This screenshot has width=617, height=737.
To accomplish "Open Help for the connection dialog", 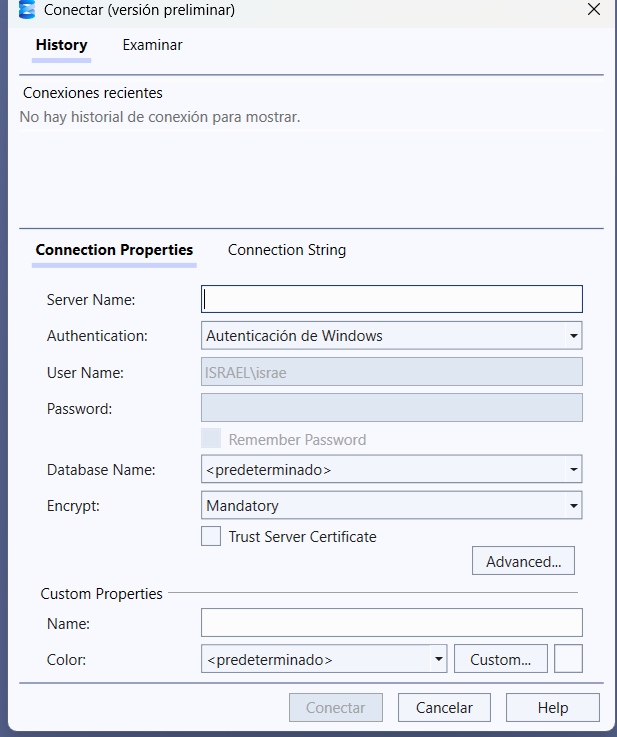I will click(552, 707).
